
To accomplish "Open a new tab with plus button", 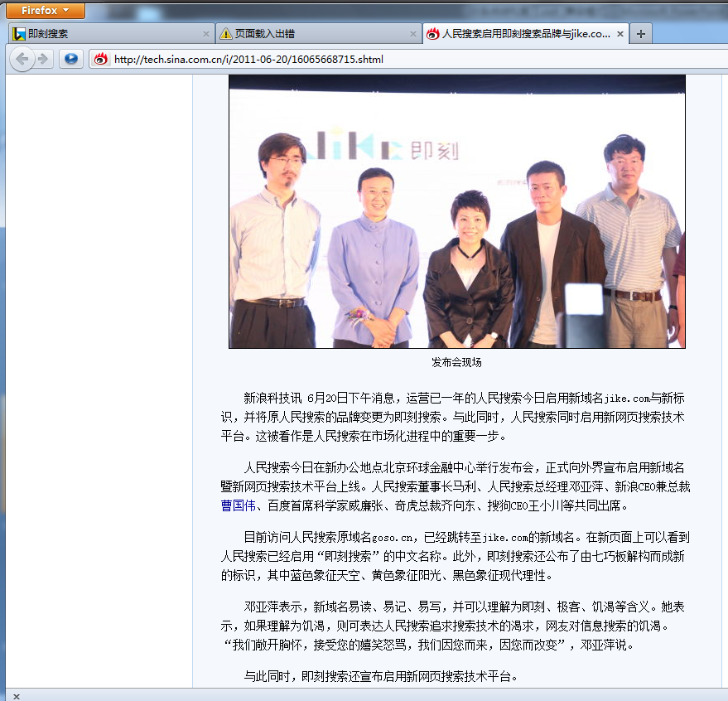I will click(641, 34).
